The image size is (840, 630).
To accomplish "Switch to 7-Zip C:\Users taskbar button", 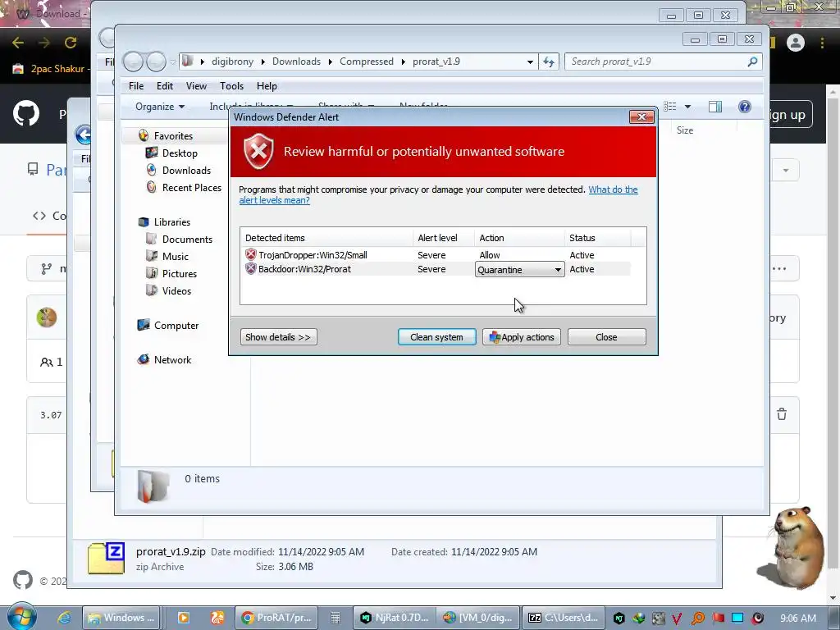I will tap(563, 618).
